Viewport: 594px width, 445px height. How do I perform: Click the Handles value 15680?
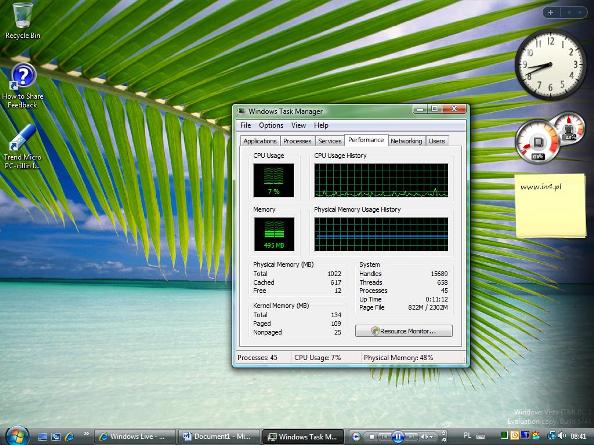439,273
